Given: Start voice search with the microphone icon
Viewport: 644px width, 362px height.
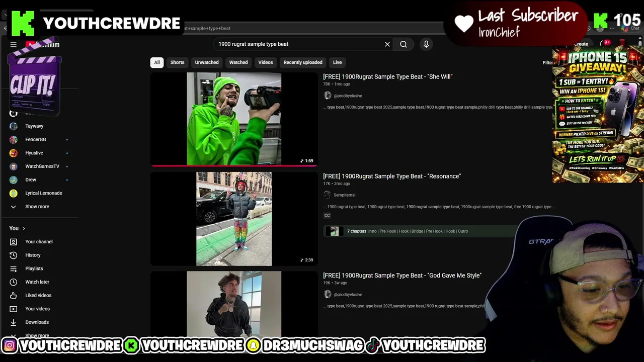Looking at the screenshot, I should [x=426, y=44].
